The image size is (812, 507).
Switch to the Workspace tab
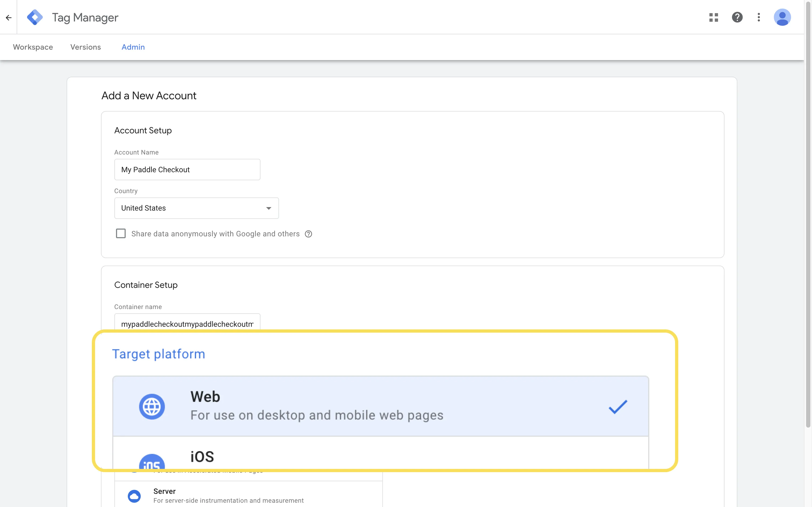(33, 47)
